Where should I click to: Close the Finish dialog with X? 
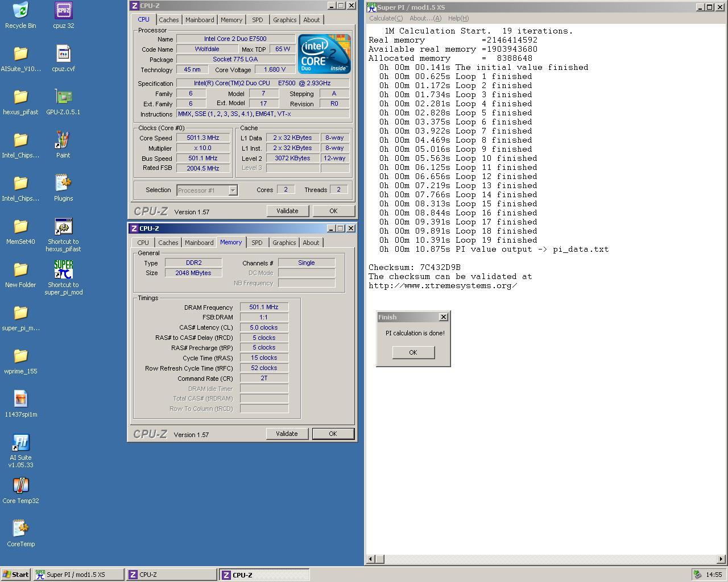(444, 317)
